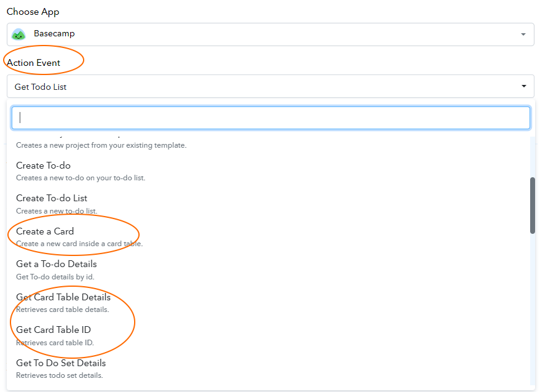Image resolution: width=540 pixels, height=392 pixels.
Task: Open the Action Event dropdown showing Get Todo List
Action: (271, 86)
